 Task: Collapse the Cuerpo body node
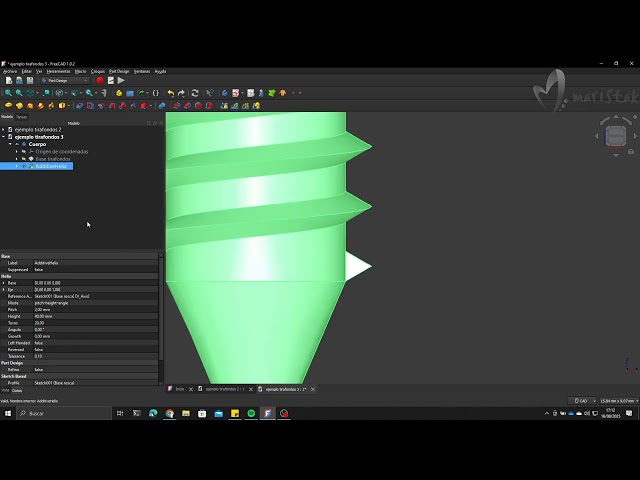pos(10,144)
